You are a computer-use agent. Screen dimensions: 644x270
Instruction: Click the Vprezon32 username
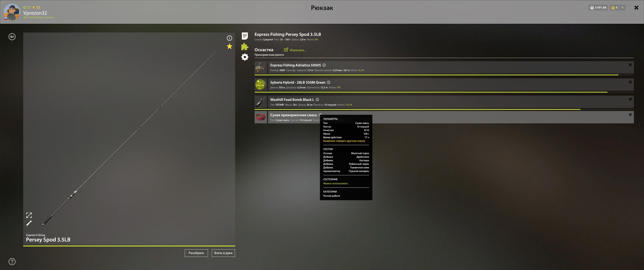[35, 13]
